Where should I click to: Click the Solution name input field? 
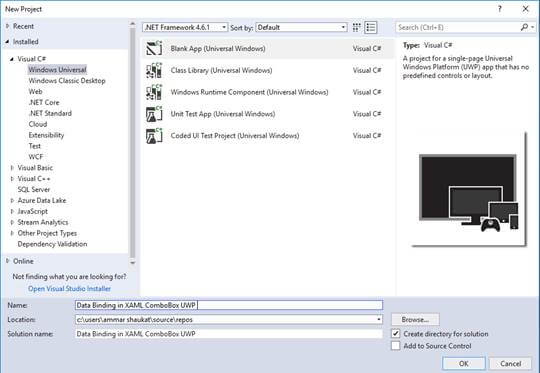229,333
